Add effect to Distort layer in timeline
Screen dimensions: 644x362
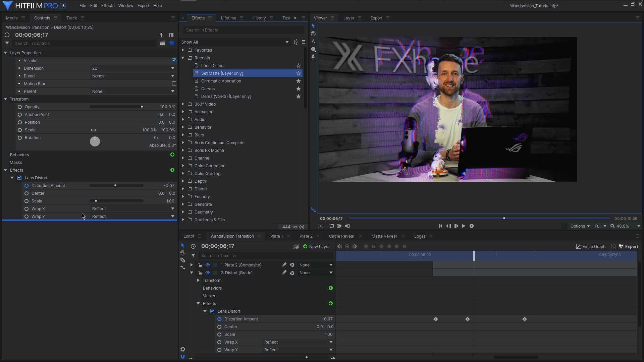331,304
